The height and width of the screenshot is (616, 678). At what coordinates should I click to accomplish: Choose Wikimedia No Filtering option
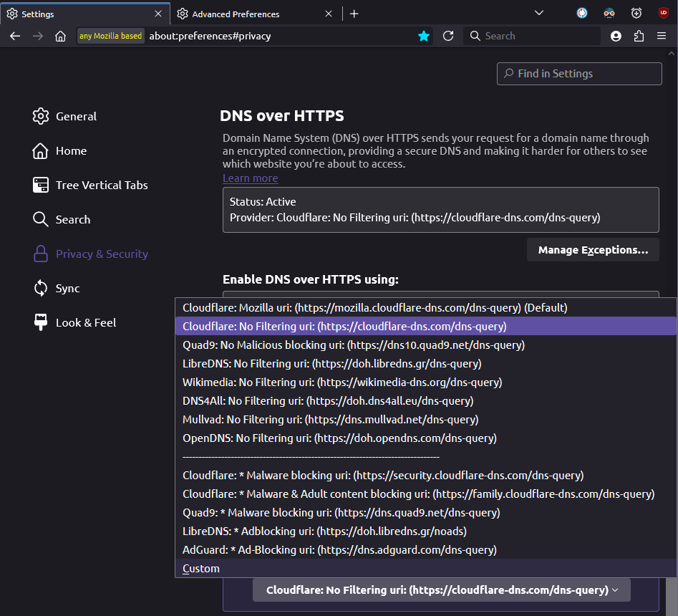pos(425,382)
